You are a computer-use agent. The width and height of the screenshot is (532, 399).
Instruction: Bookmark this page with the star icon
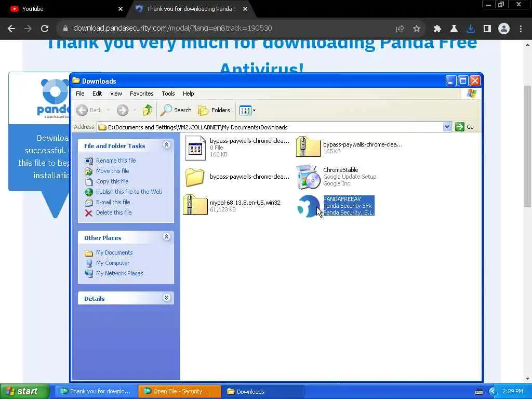[x=416, y=29]
